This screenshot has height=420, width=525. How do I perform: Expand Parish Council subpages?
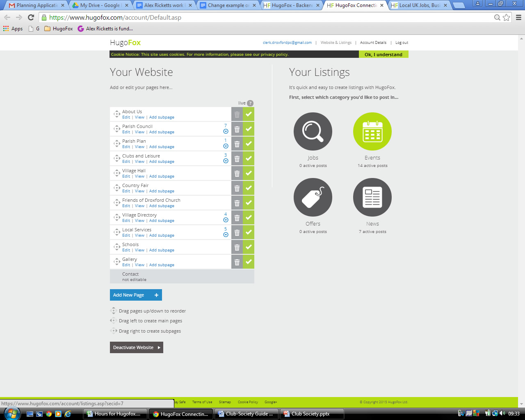tap(226, 132)
